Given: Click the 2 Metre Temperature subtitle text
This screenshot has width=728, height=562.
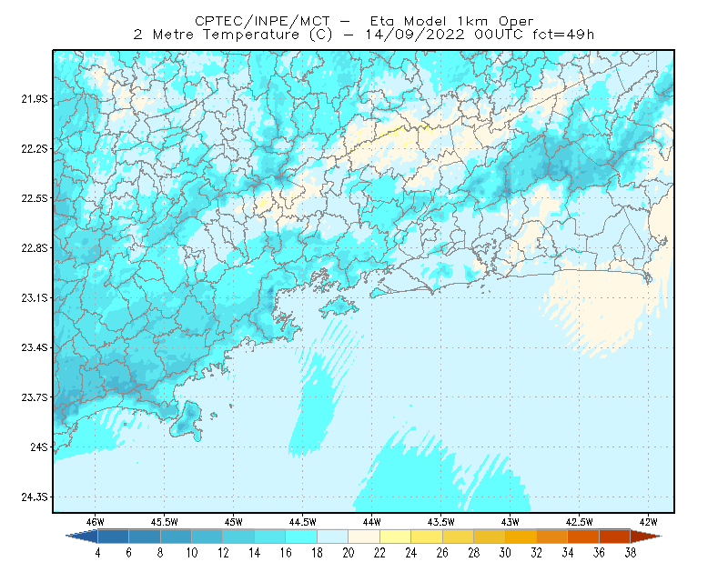Looking at the screenshot, I should coord(364,35).
